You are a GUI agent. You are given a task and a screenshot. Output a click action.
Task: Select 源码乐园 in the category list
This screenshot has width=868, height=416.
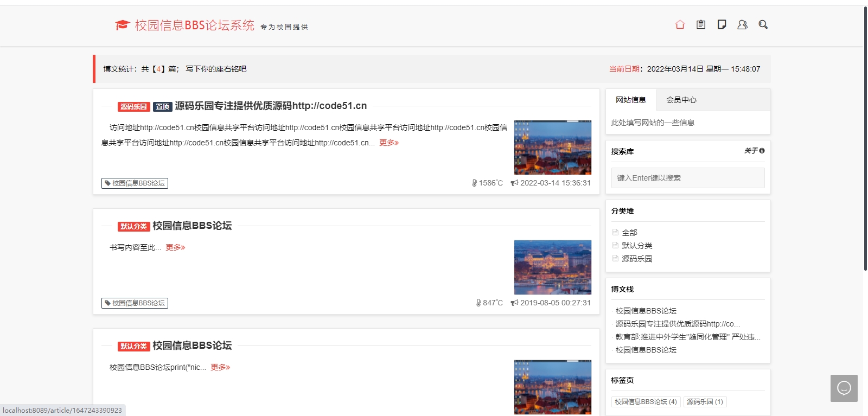[637, 259]
